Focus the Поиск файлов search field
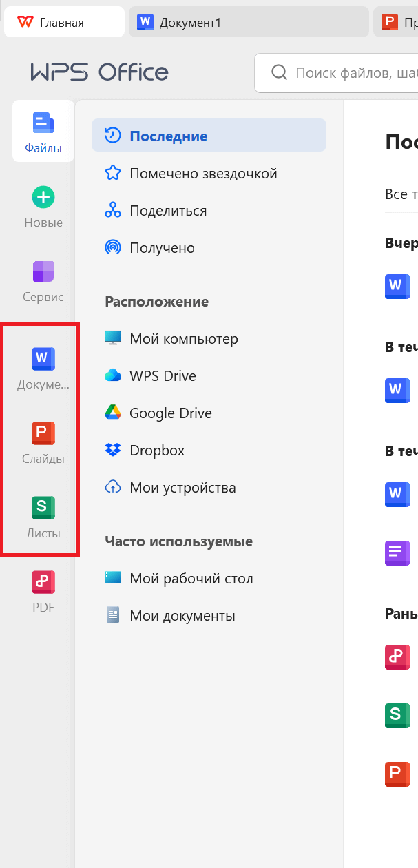 click(x=336, y=73)
